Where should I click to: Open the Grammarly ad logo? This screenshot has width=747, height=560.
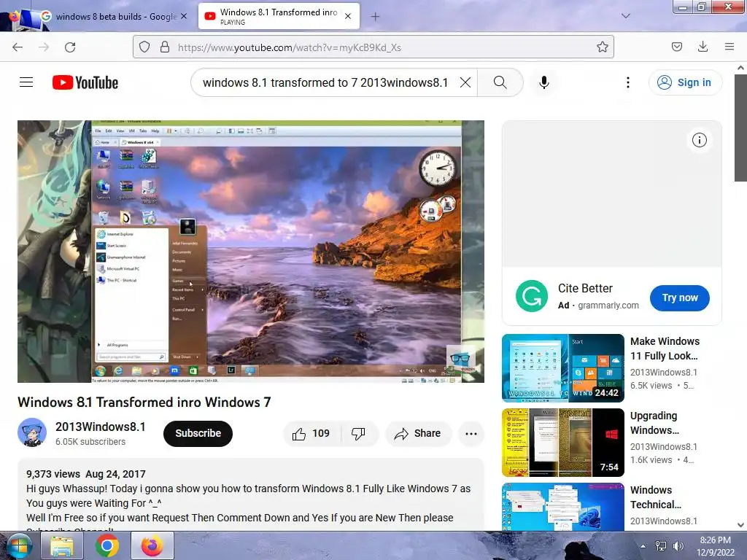(x=532, y=296)
